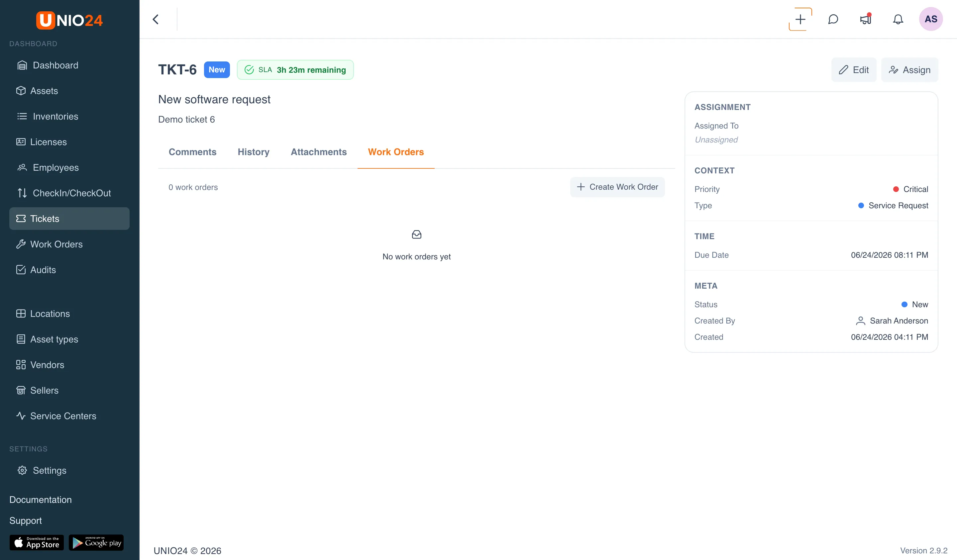Select the Work Orders tab
Viewport: 957px width, 560px height.
tap(396, 152)
